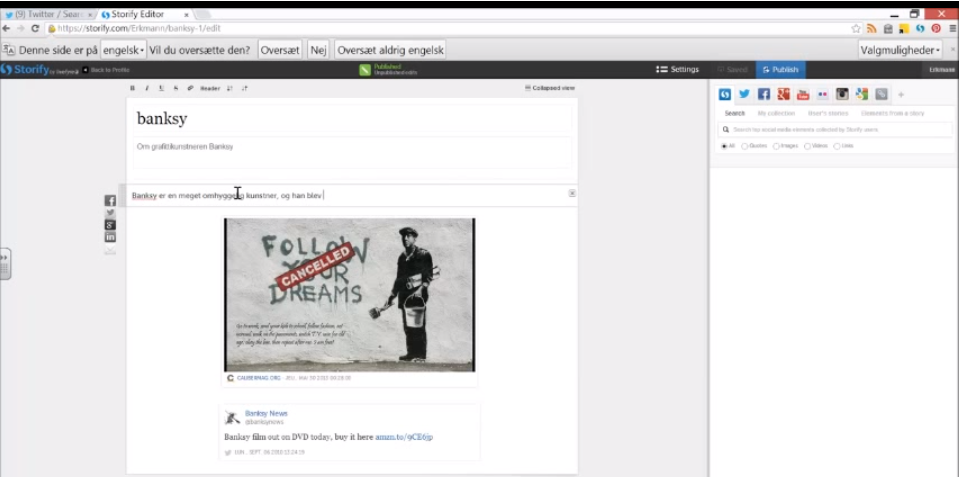Toggle Collapsed view of the story

550,88
